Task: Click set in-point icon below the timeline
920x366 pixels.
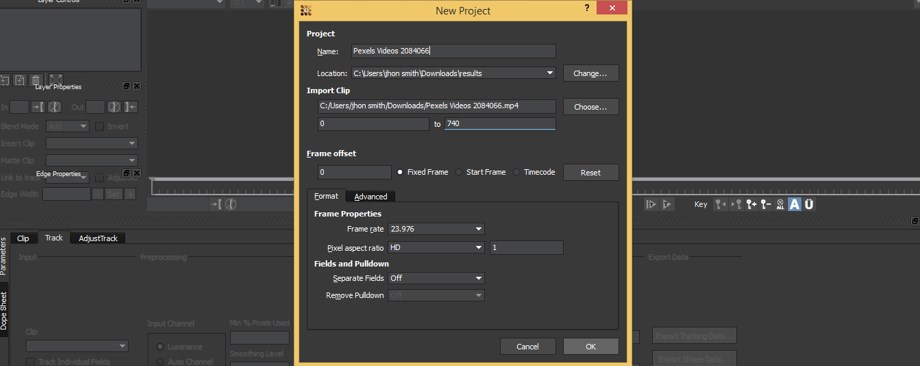Action: 217,204
